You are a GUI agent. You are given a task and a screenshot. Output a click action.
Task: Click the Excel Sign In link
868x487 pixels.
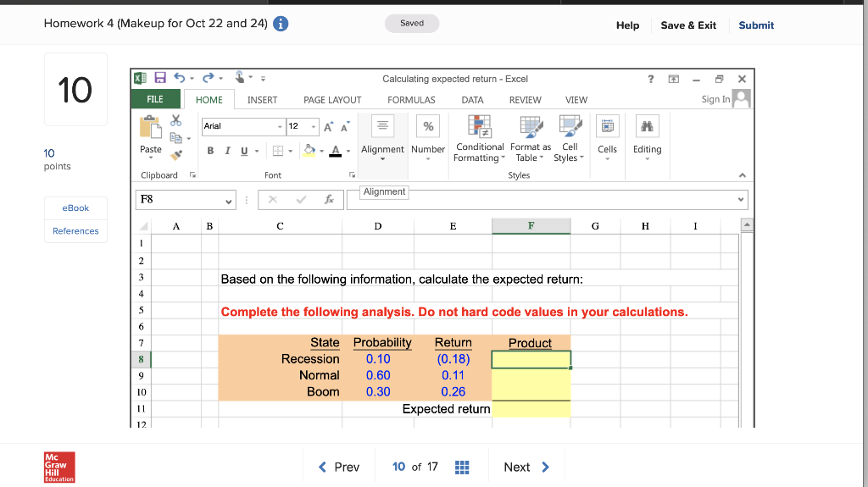[x=715, y=99]
